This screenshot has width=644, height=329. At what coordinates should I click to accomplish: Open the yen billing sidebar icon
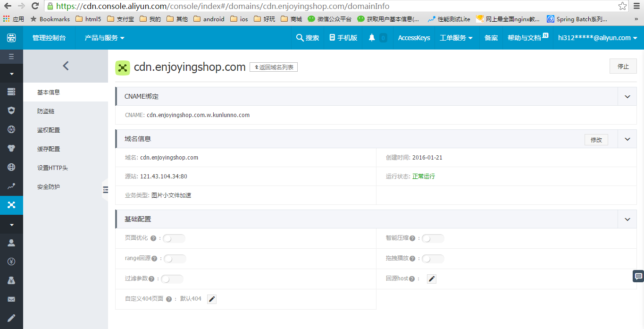[11, 262]
